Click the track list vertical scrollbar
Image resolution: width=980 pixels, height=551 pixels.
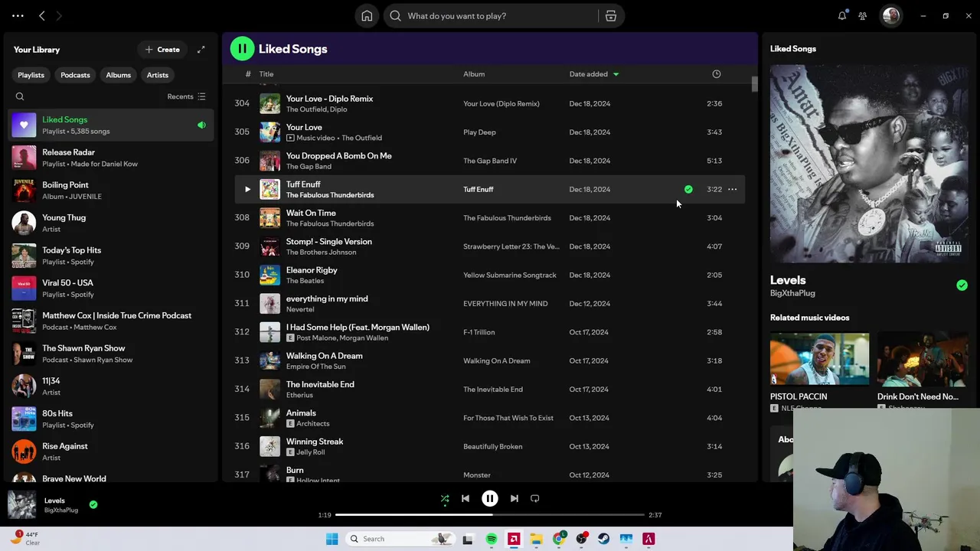754,84
